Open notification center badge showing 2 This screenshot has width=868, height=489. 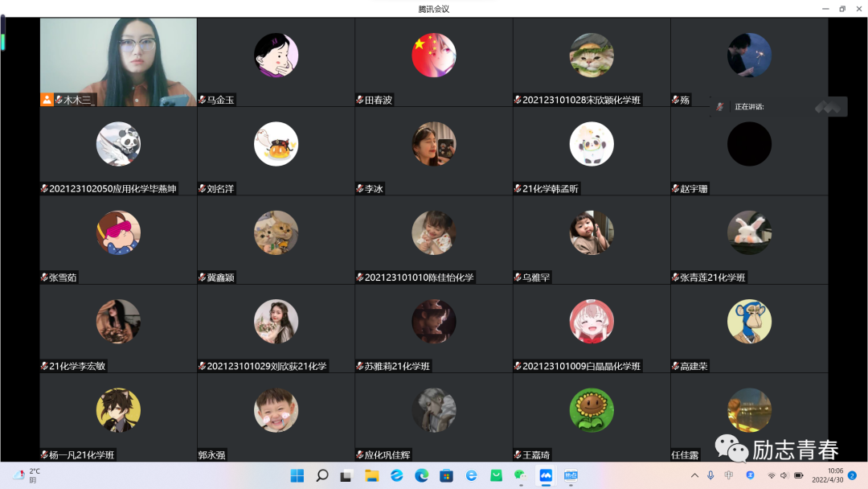coord(852,475)
